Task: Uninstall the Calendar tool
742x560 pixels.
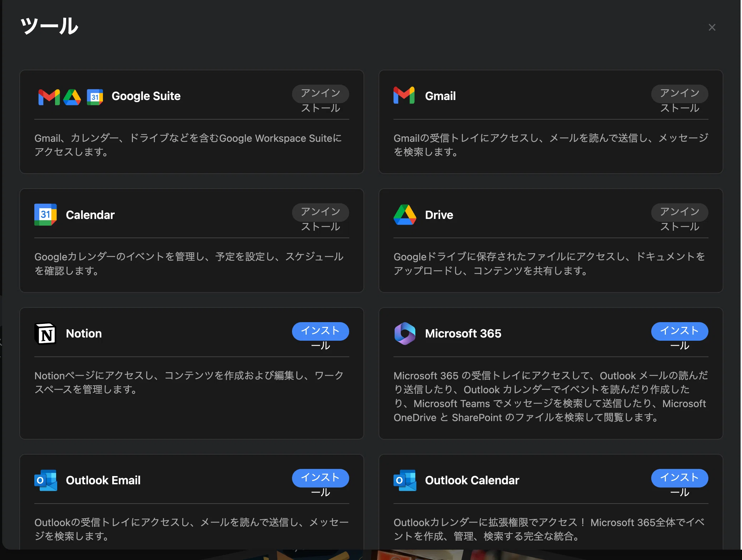Action: coord(321,212)
